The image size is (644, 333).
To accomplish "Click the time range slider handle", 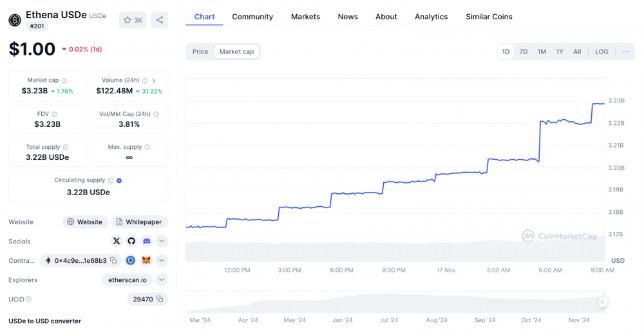I will (603, 302).
